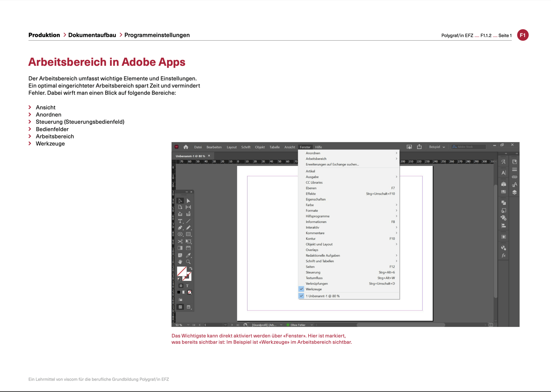Expand the Arbeitsbereich submenu
Screen dimensions: 551x392
[349, 159]
